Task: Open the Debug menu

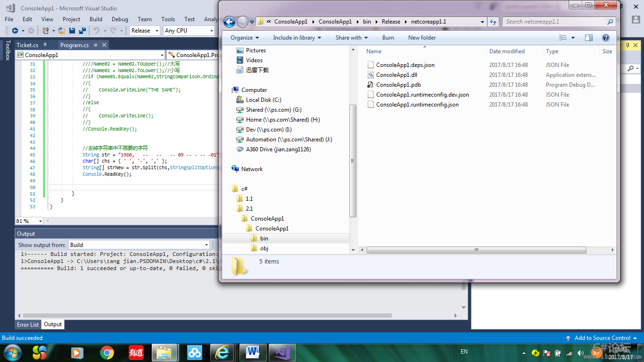Action: click(120, 19)
